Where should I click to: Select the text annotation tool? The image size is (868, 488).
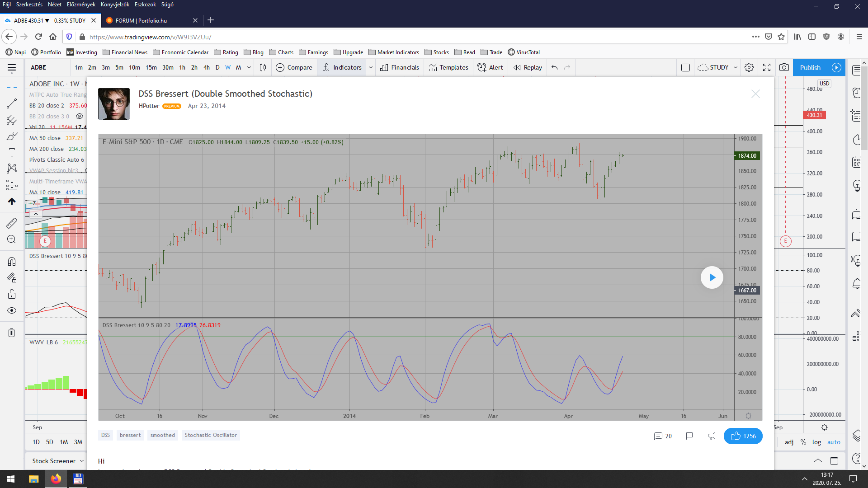12,152
